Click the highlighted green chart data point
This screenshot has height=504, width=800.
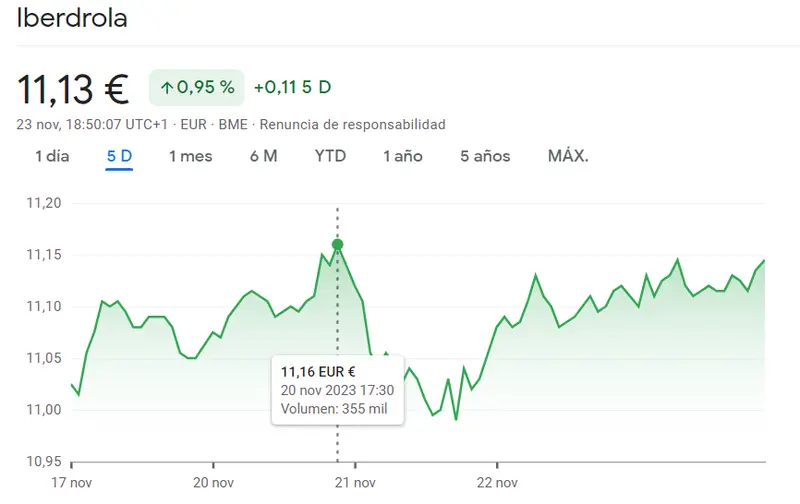(337, 245)
